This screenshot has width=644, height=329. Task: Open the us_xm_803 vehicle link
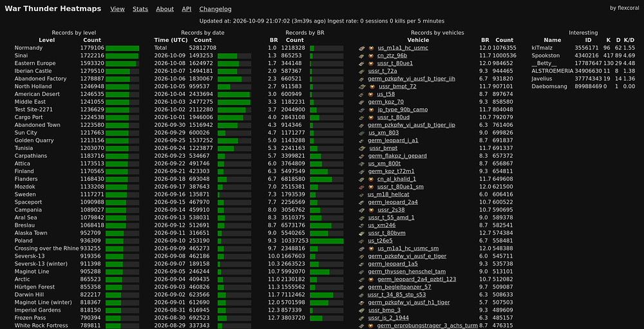coord(384,133)
